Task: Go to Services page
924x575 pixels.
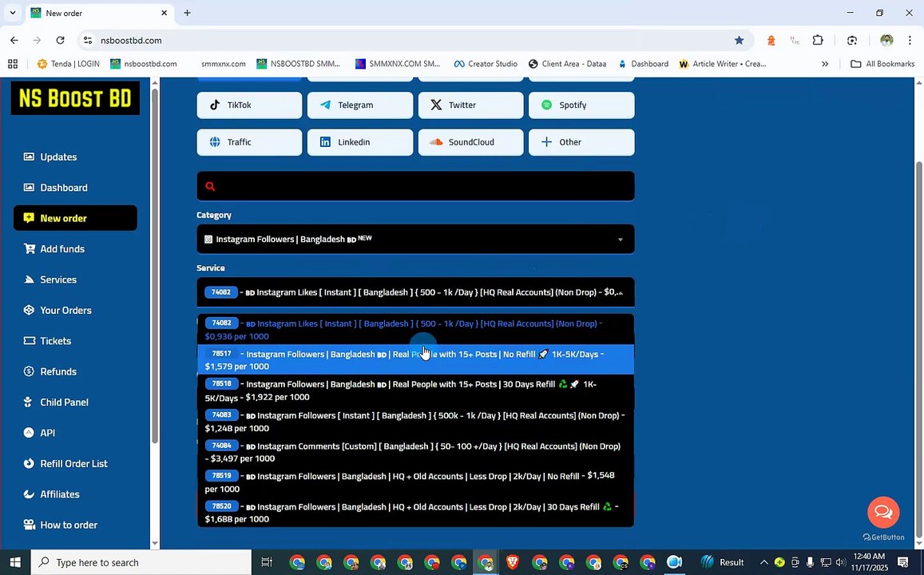Action: pos(58,280)
